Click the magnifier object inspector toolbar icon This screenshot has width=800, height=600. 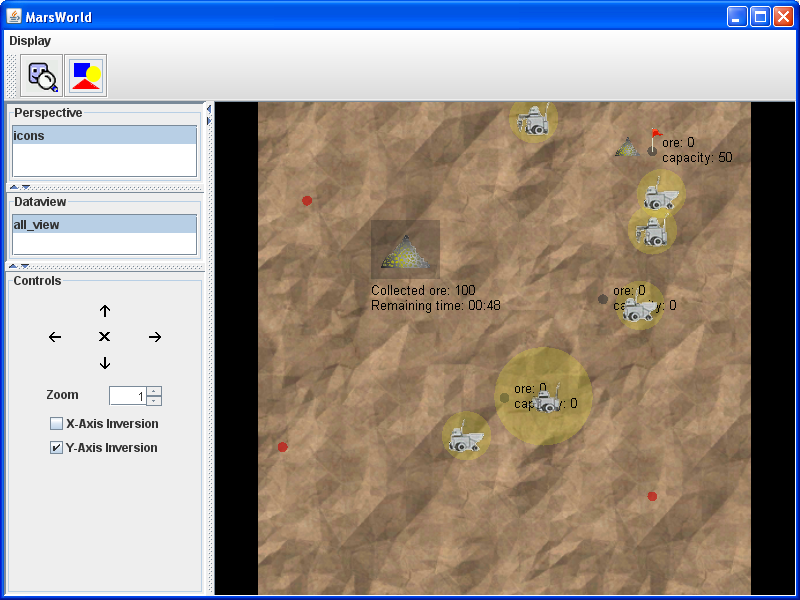tap(42, 76)
